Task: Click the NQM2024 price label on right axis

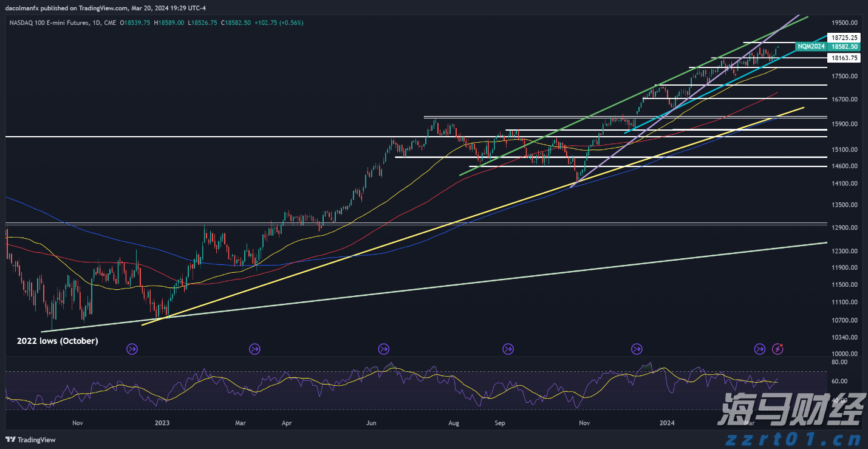Action: 810,46
